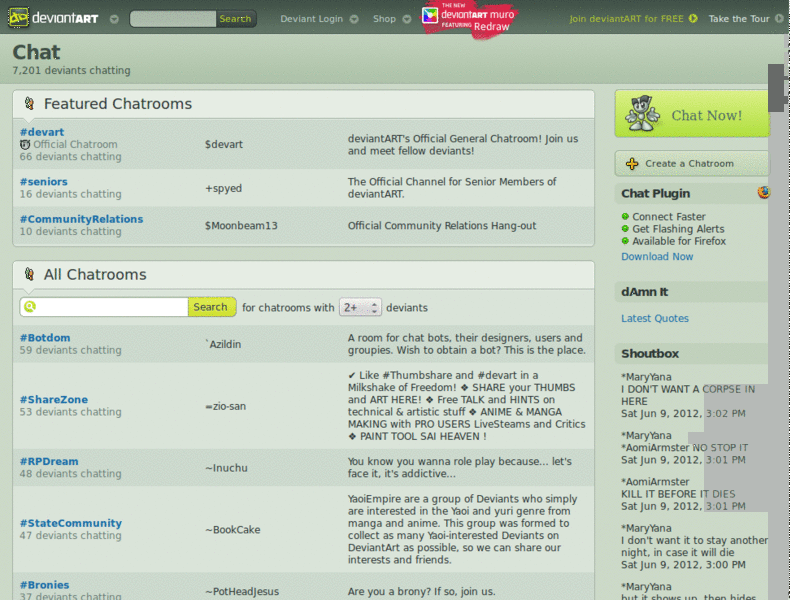The width and height of the screenshot is (800, 600).
Task: Focus the All Chatrooms search field
Action: point(104,307)
